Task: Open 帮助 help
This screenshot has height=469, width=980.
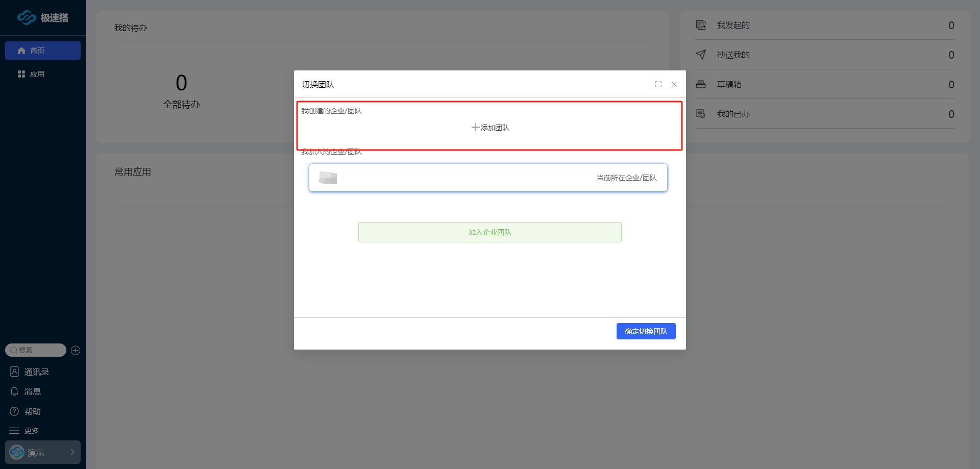Action: [32, 411]
